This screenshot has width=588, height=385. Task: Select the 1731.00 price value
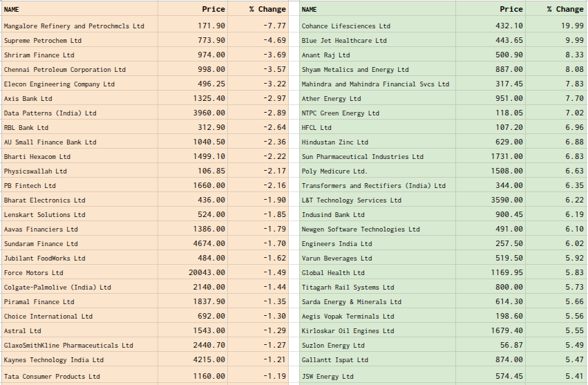tap(506, 156)
